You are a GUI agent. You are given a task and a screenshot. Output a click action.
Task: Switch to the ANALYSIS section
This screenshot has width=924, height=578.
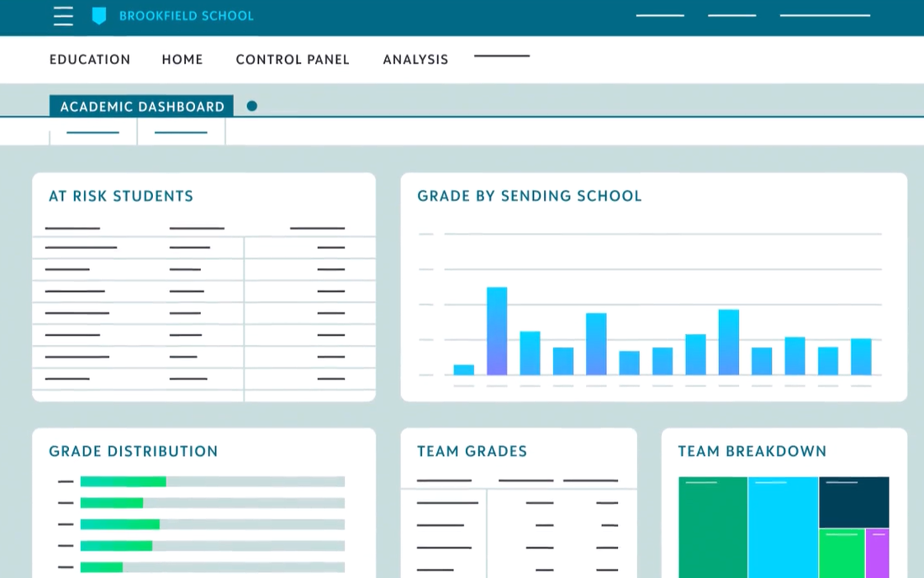click(414, 59)
